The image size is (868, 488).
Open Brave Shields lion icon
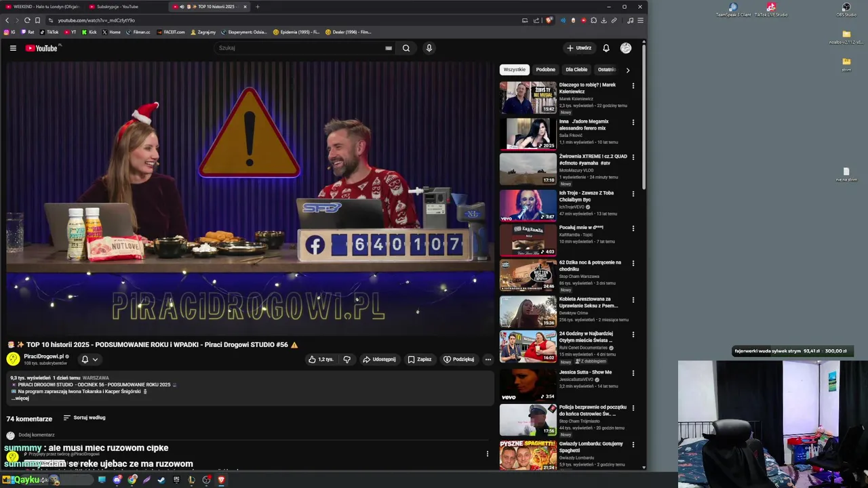pyautogui.click(x=548, y=20)
